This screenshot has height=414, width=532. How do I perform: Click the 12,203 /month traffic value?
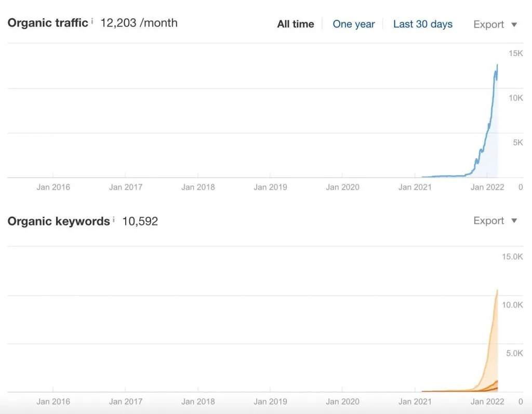pos(139,23)
